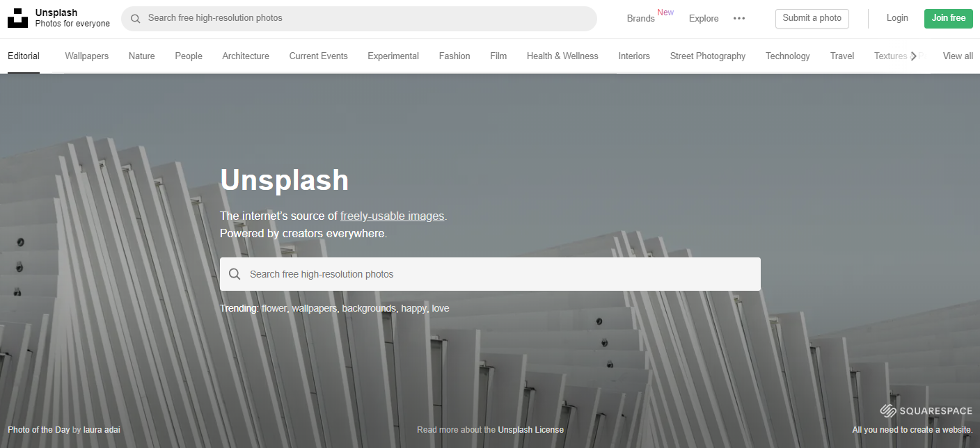Open the Unsplash License link

(530, 430)
